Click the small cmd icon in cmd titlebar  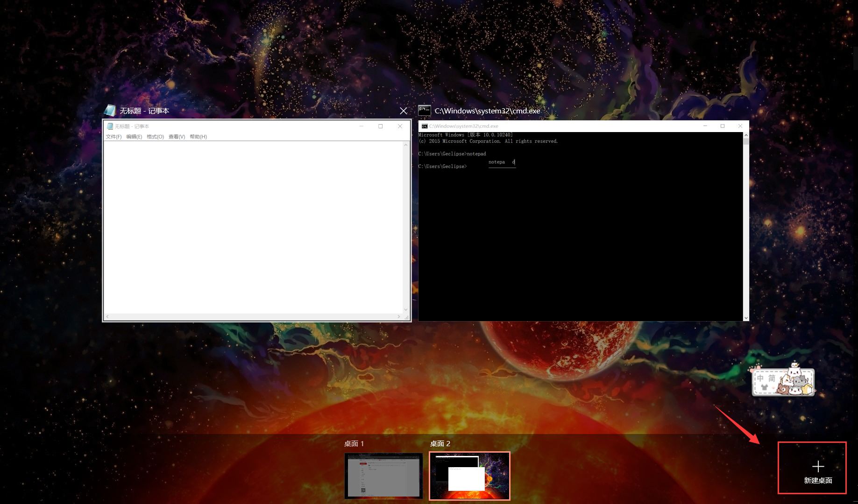425,126
